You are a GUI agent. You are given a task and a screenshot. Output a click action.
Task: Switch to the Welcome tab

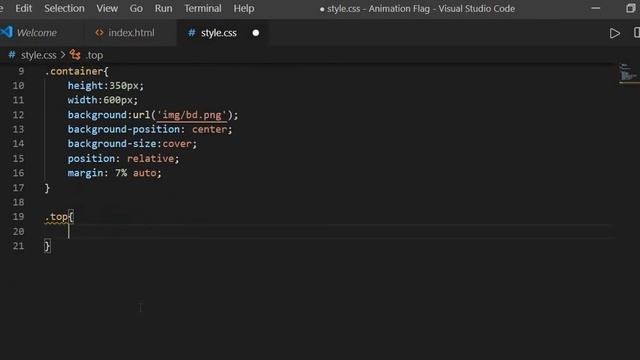coord(37,33)
